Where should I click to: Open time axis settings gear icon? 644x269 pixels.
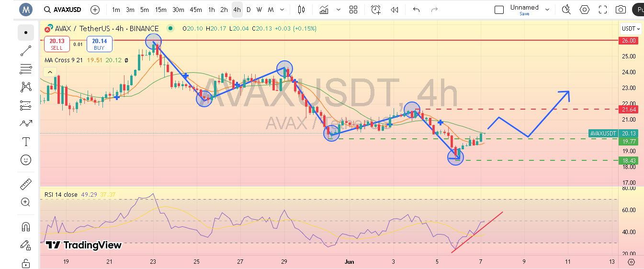click(x=631, y=262)
